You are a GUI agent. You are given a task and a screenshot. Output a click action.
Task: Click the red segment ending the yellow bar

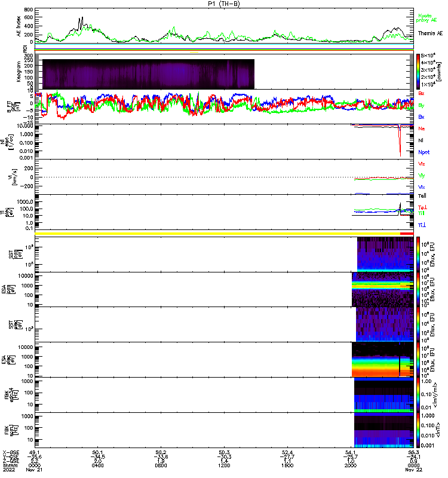pyautogui.click(x=407, y=234)
